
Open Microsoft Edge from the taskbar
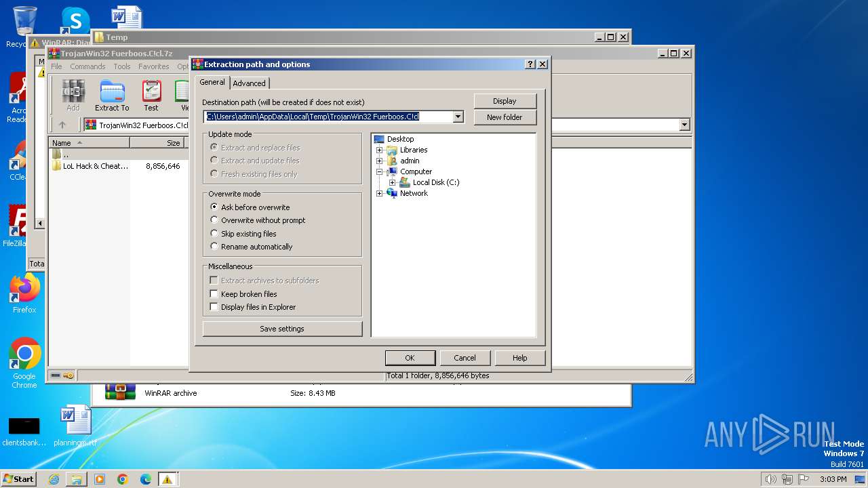coord(146,479)
